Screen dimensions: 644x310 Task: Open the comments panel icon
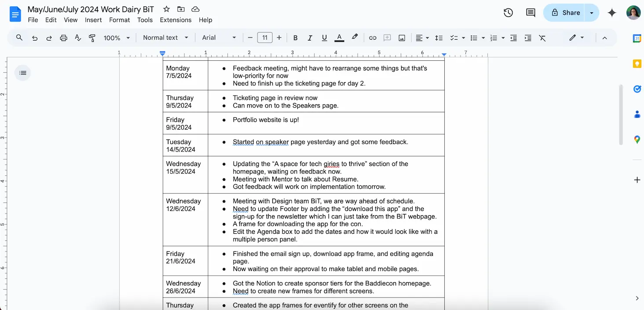531,13
